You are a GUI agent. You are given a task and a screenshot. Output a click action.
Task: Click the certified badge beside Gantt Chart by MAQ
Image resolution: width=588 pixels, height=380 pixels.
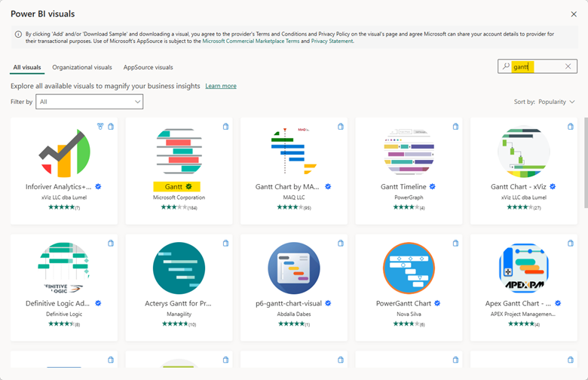328,186
